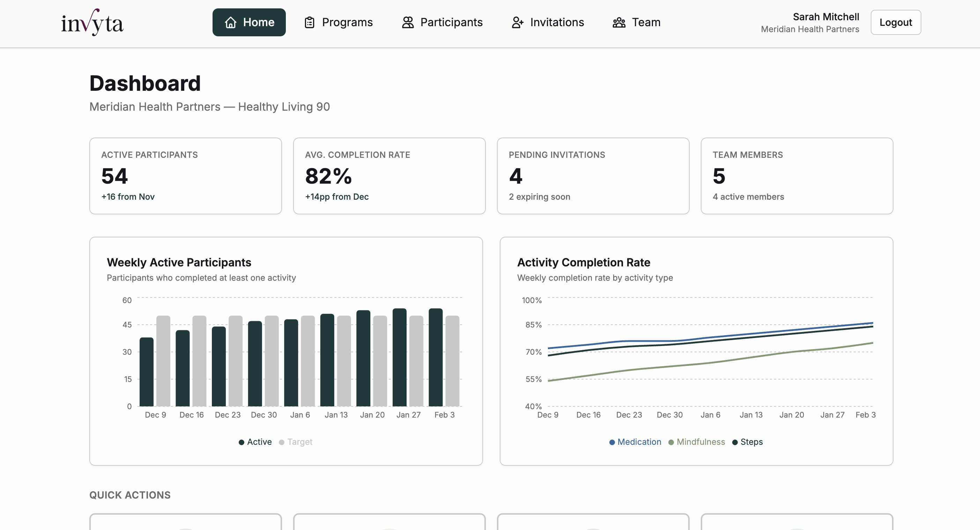Click 'Participants who completed at least one activity'
Viewport: 980px width, 530px height.
coord(201,278)
